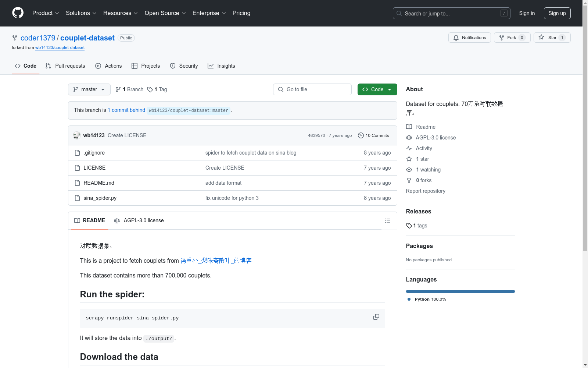Click the Search or jump to field
The width and height of the screenshot is (588, 368).
pos(452,13)
